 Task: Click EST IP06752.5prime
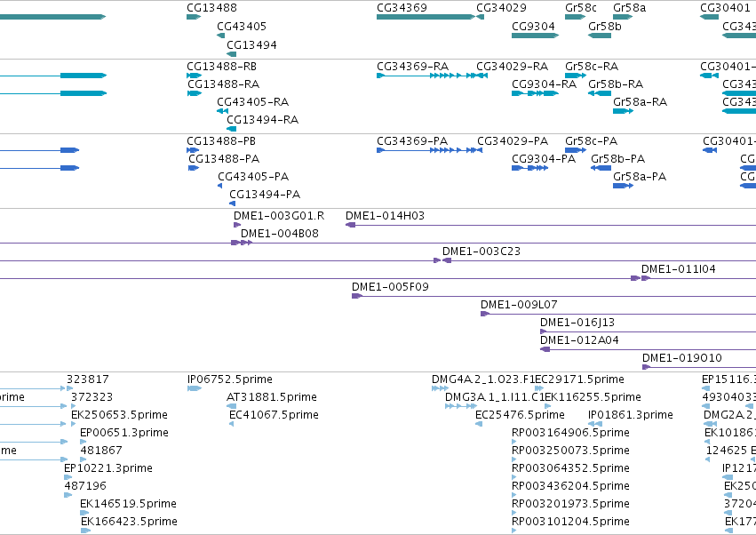point(230,379)
